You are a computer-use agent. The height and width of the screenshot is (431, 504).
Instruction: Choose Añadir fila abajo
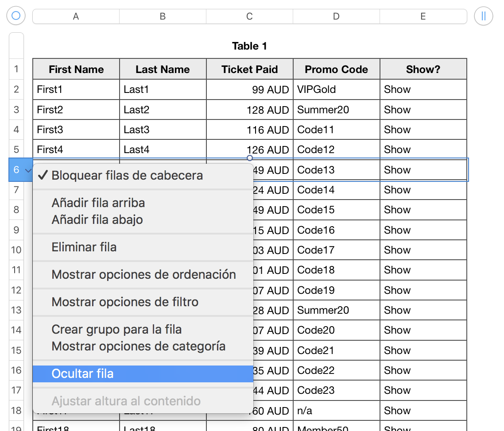97,220
